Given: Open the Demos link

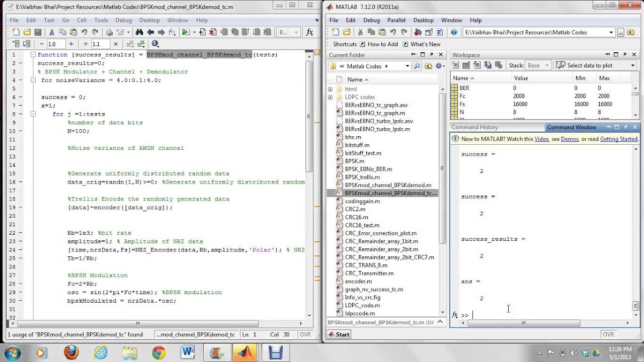Looking at the screenshot, I should click(x=570, y=139).
